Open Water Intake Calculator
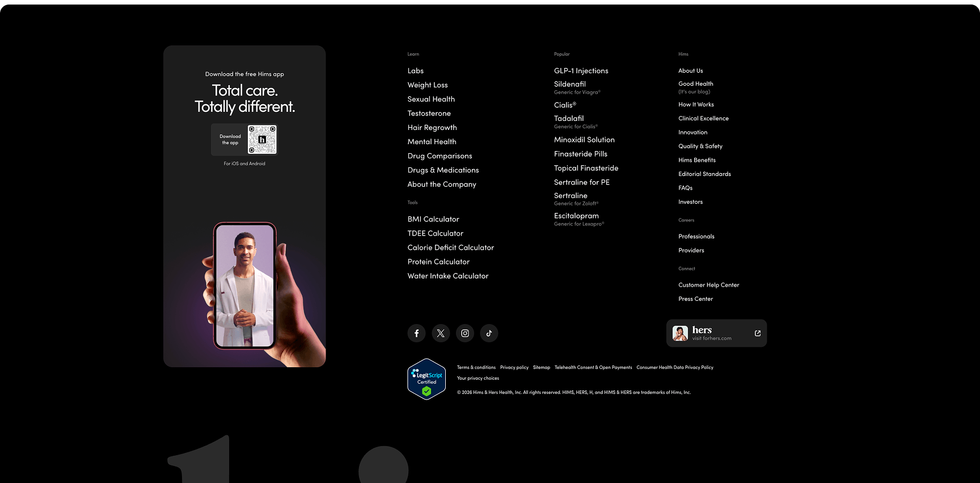This screenshot has width=980, height=483. pos(447,276)
